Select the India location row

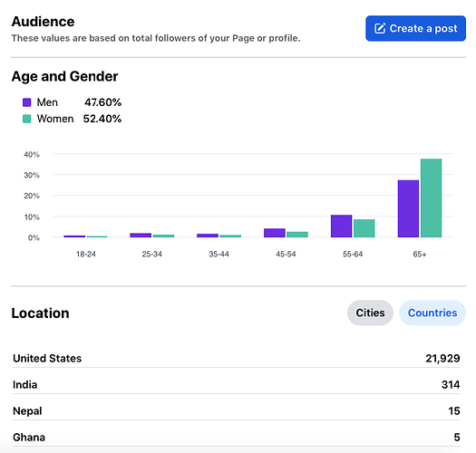pos(236,385)
